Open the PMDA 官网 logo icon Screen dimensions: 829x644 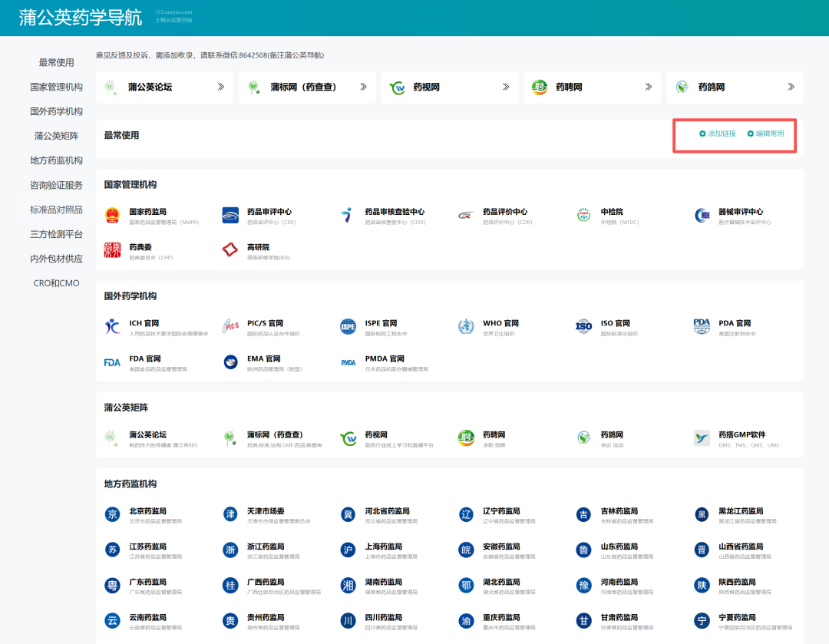click(x=348, y=362)
